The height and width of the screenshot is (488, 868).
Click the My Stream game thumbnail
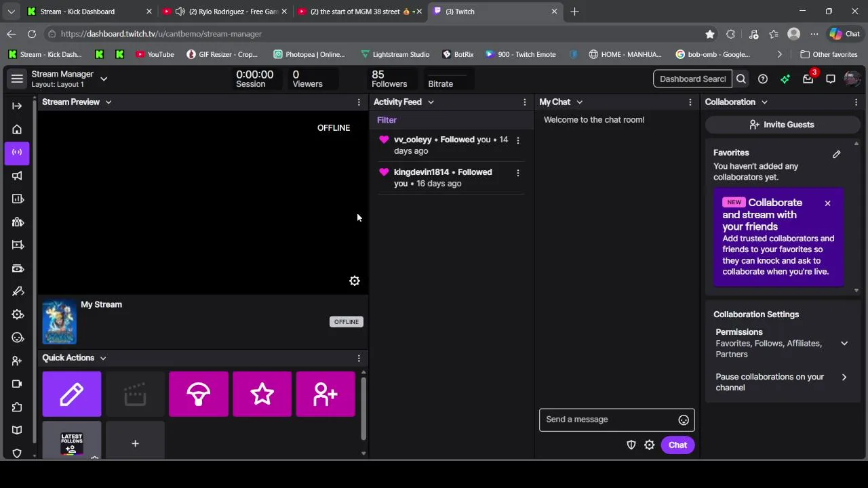click(60, 323)
